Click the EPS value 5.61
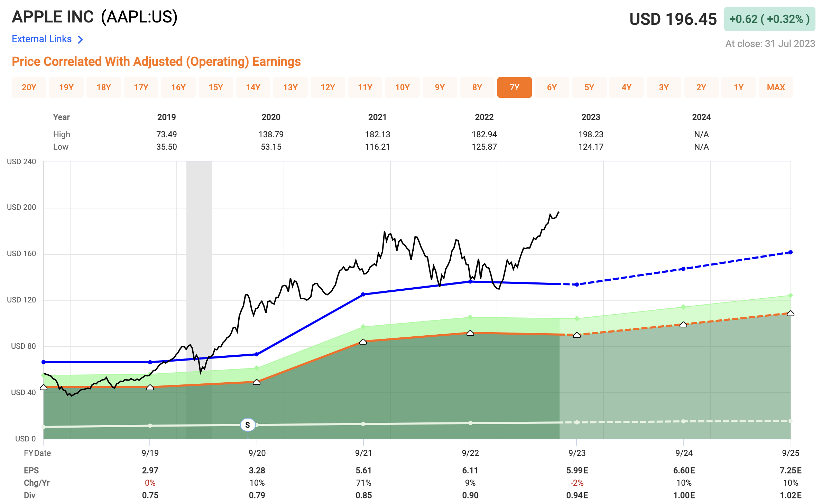The width and height of the screenshot is (821, 504). tap(363, 470)
